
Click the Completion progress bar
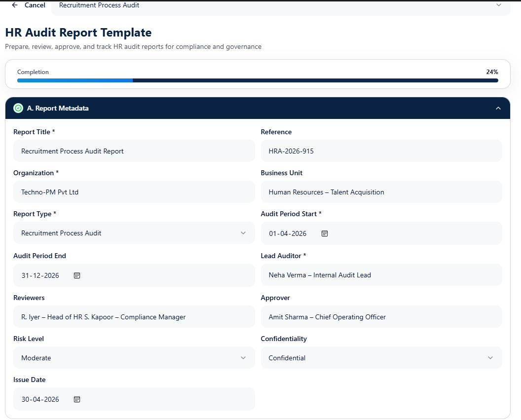point(258,80)
